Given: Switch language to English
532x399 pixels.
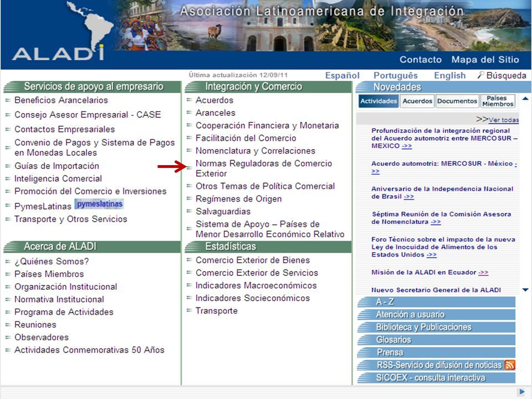Looking at the screenshot, I should coord(449,75).
